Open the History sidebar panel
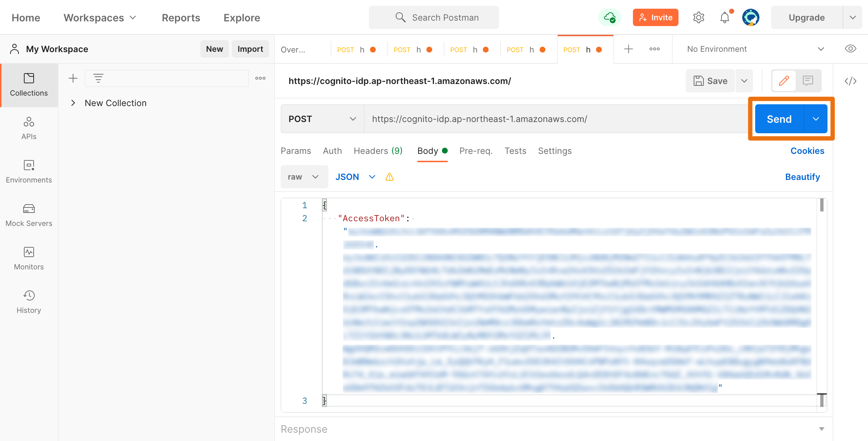868x441 pixels. coord(29,302)
